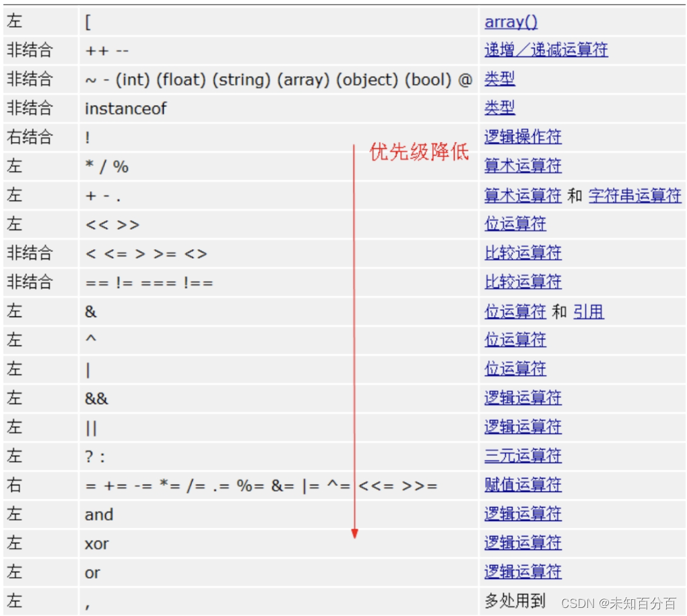The height and width of the screenshot is (616, 687).
Task: Click 逻辑运算符 link in the || row
Action: point(522,426)
